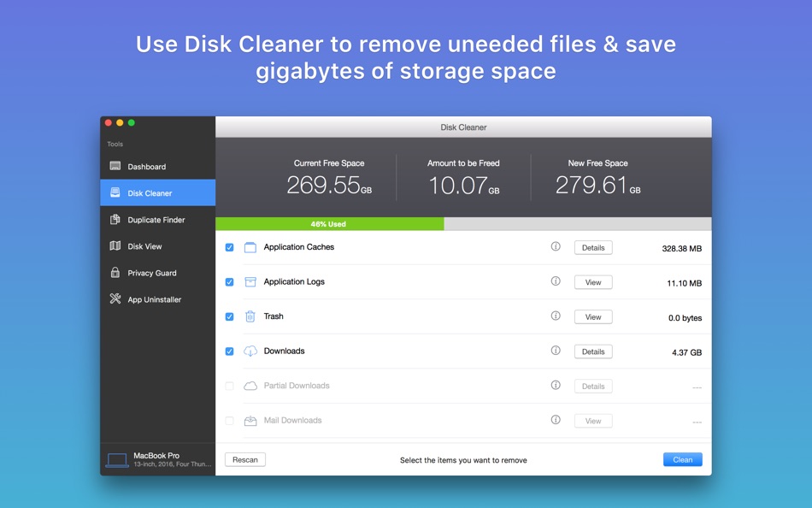Click the MacBook Pro device name
The image size is (812, 508).
pos(156,456)
